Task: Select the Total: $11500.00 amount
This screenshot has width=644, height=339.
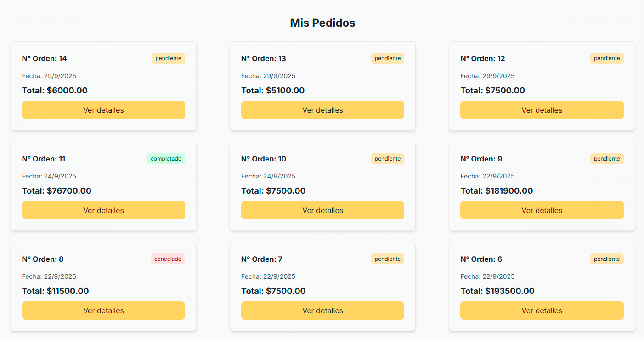Action: pyautogui.click(x=56, y=291)
